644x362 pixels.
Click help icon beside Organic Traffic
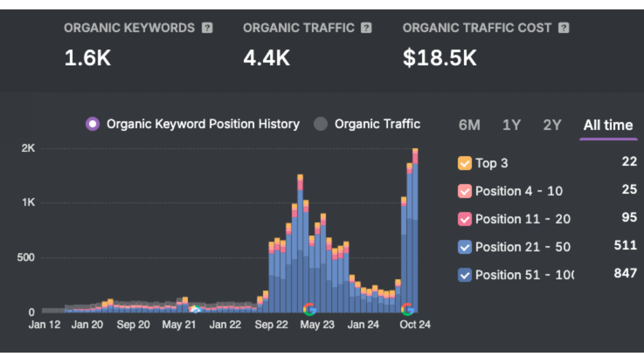(366, 28)
